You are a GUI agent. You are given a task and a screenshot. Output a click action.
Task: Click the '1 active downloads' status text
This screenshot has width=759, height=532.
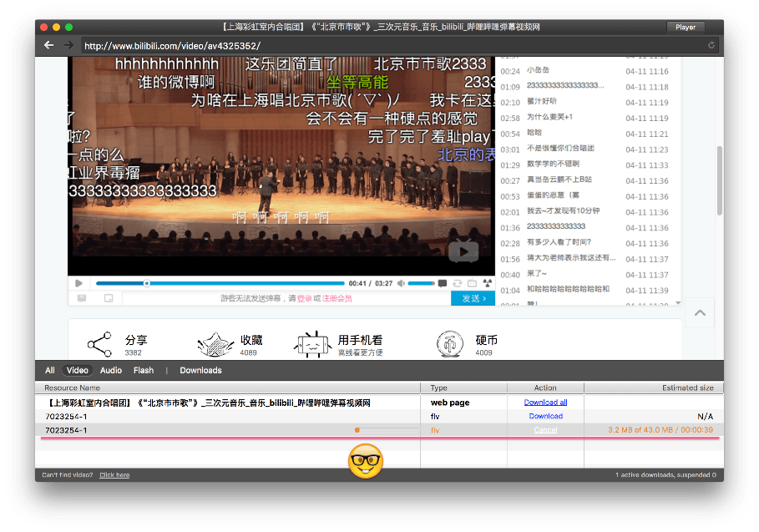point(665,475)
